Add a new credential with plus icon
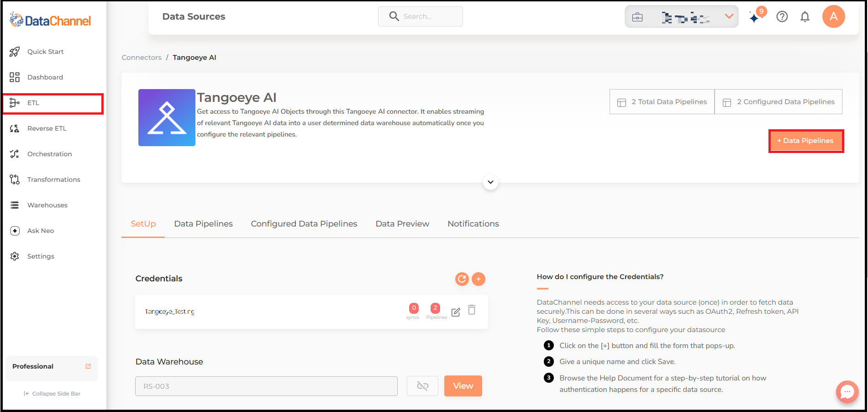 479,279
